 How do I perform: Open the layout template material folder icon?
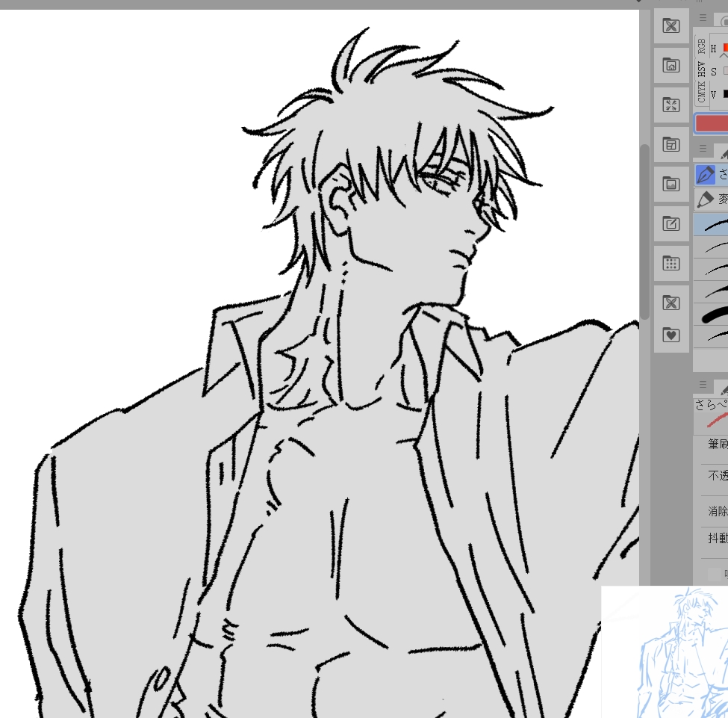(x=671, y=144)
